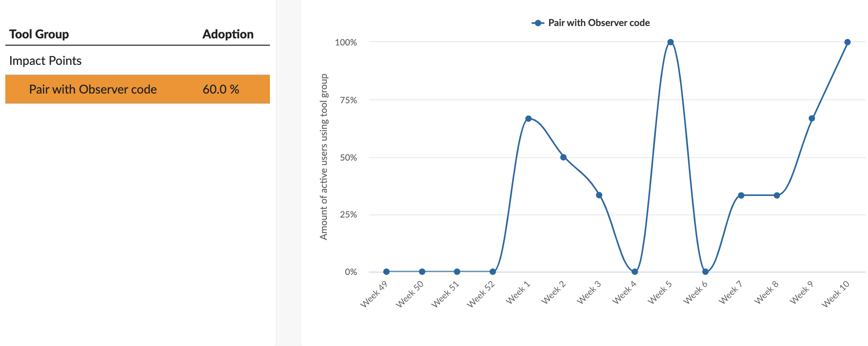Click the legend marker icon for the series

pyautogui.click(x=538, y=23)
